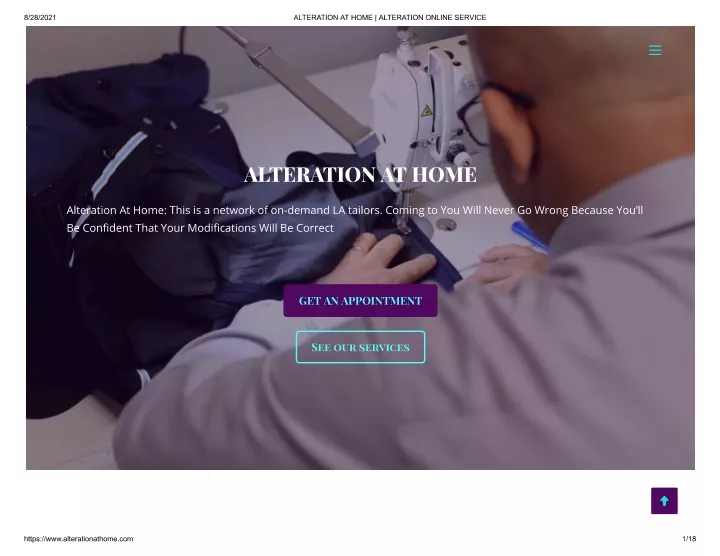
Task: Click the page title text in the header
Action: pyautogui.click(x=389, y=17)
